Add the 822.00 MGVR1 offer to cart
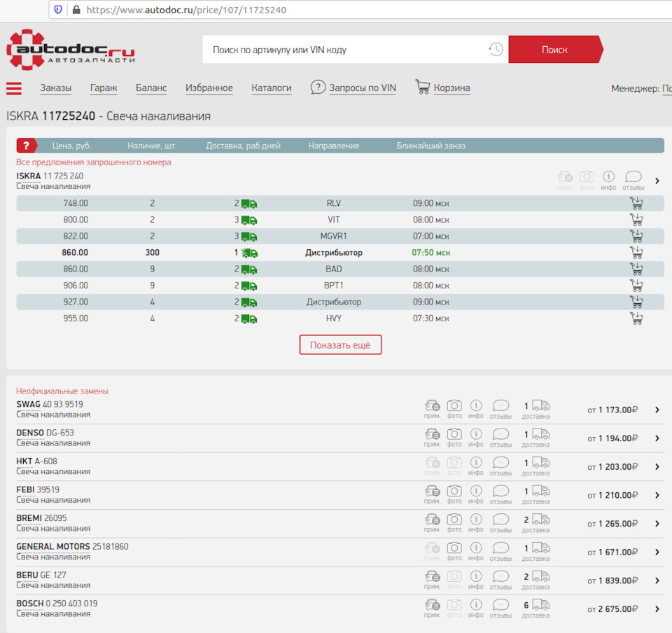The height and width of the screenshot is (633, 672). (636, 236)
